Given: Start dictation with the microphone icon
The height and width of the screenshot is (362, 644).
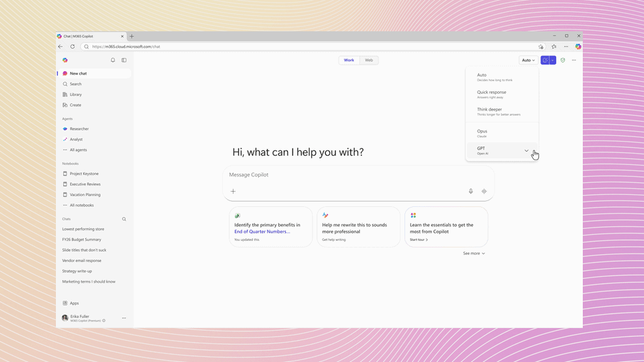Looking at the screenshot, I should coord(470,191).
